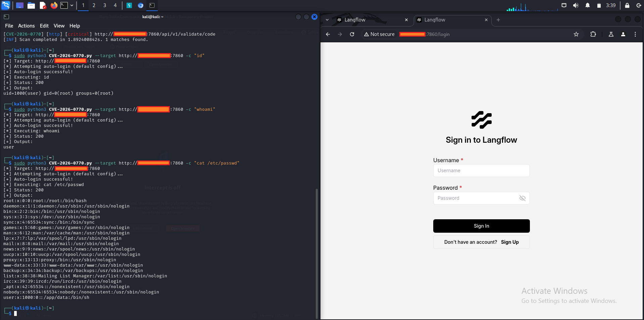Click the Sign Up link

[x=509, y=242]
